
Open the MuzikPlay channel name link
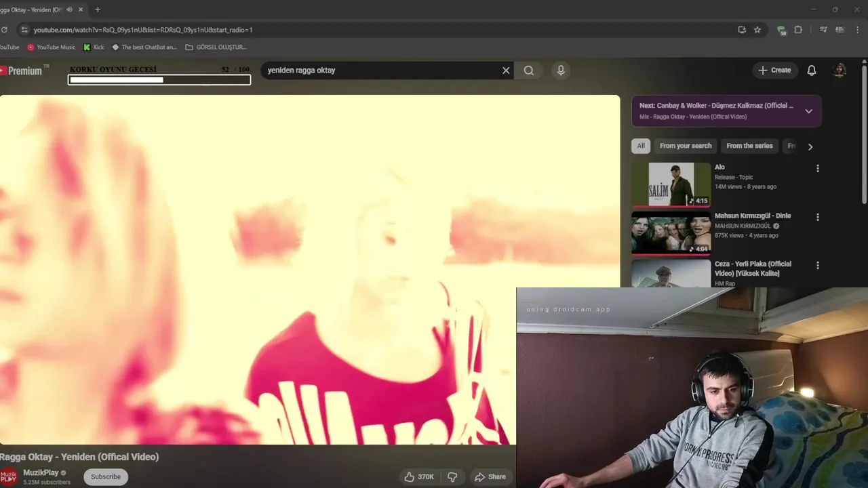tap(41, 473)
